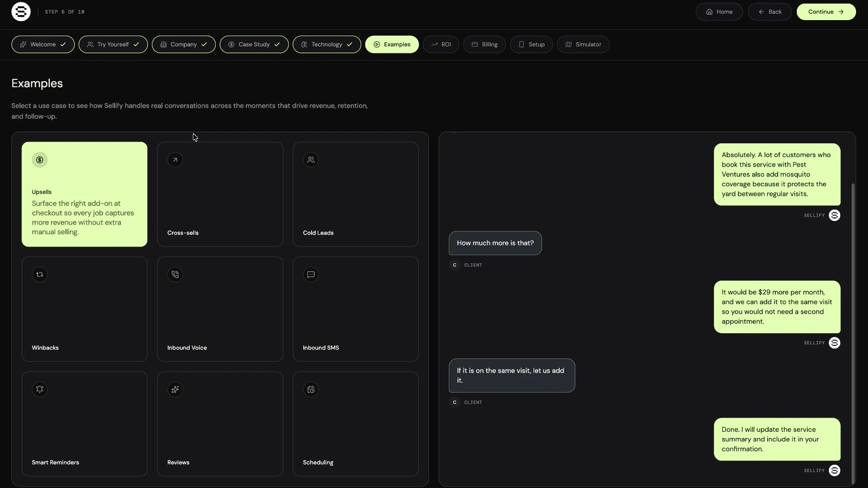Click the sparkle icon on Reviews card
Screen dimensions: 868x488
[x=175, y=389]
